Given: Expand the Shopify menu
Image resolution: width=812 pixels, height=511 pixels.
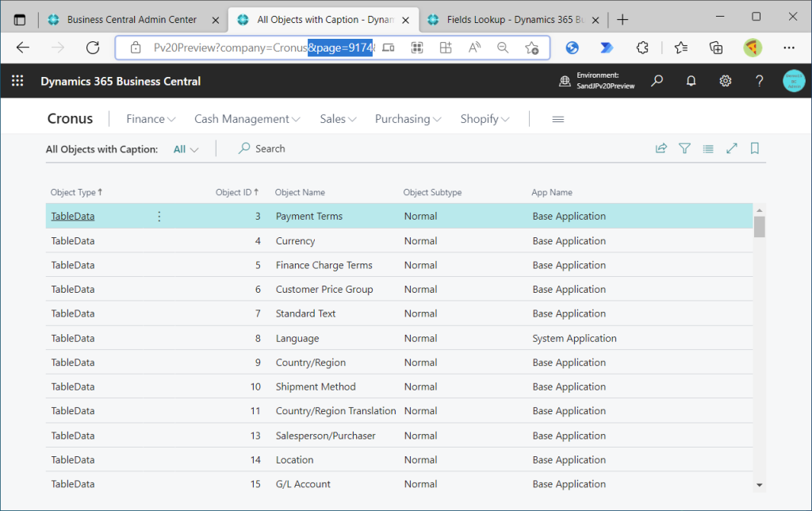Looking at the screenshot, I should [485, 119].
